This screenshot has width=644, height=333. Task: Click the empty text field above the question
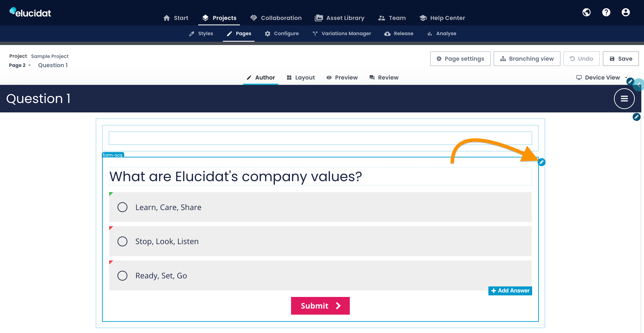pyautogui.click(x=320, y=138)
